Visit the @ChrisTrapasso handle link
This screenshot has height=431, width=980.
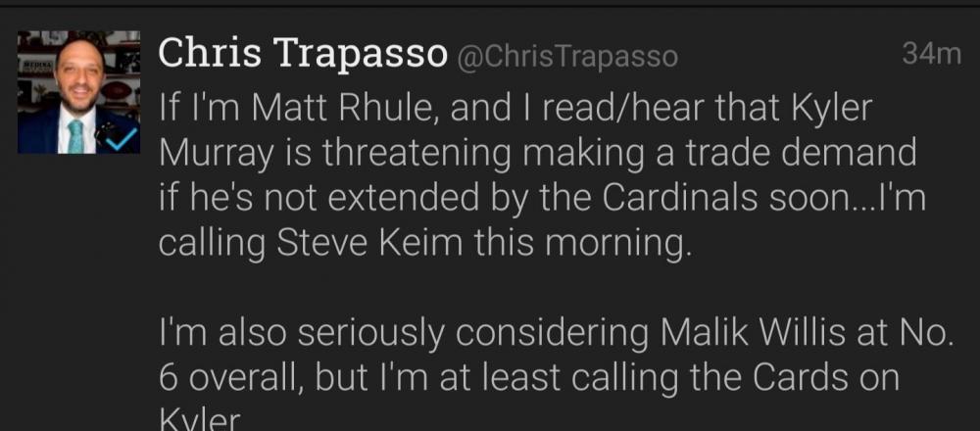566,57
